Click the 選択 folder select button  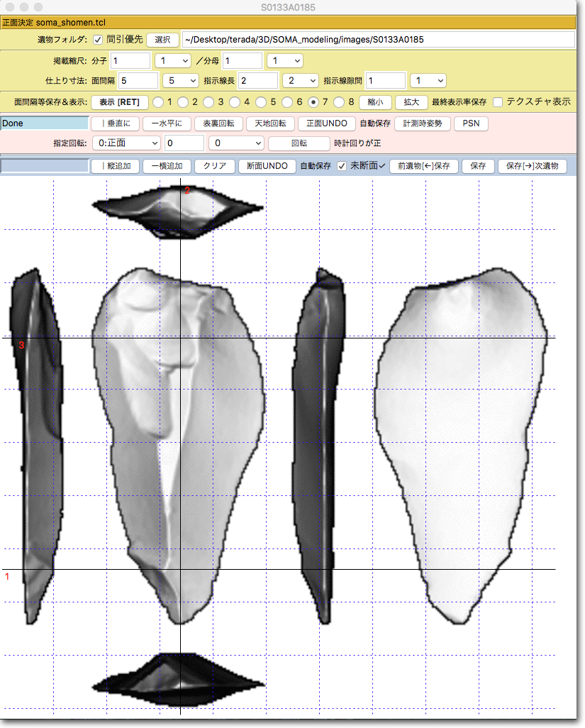(x=162, y=39)
